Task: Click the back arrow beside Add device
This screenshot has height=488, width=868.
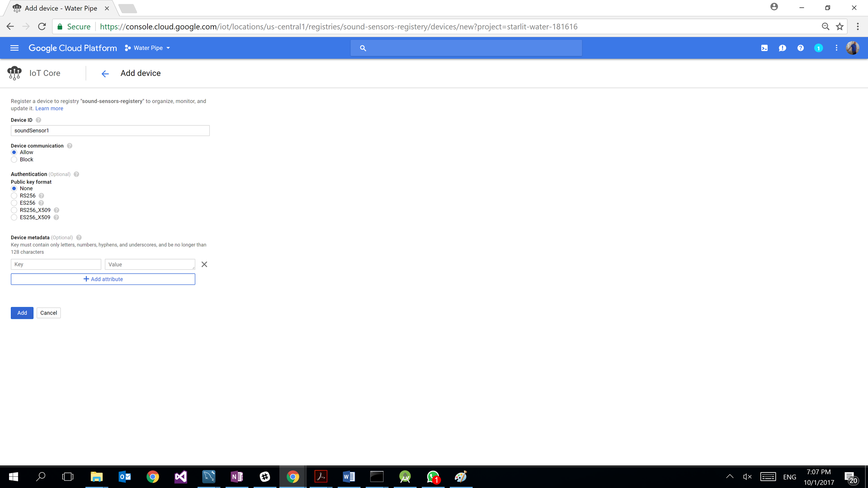Action: pos(105,74)
